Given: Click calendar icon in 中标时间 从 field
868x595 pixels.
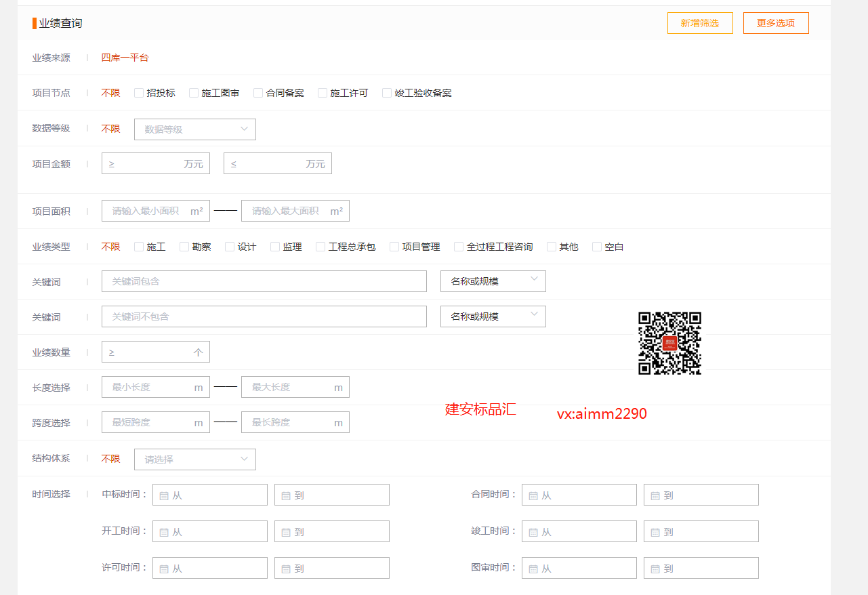Looking at the screenshot, I should [163, 495].
